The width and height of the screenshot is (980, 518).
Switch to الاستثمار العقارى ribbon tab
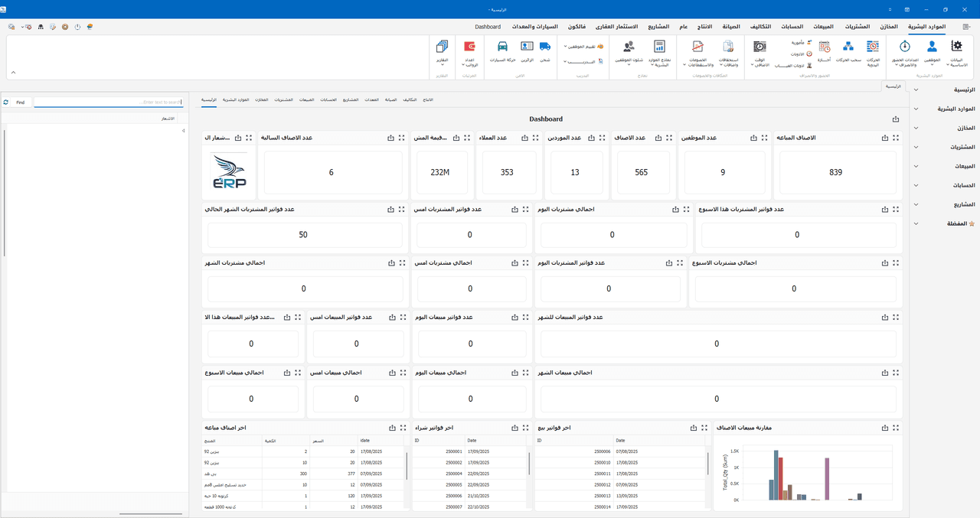pyautogui.click(x=615, y=27)
